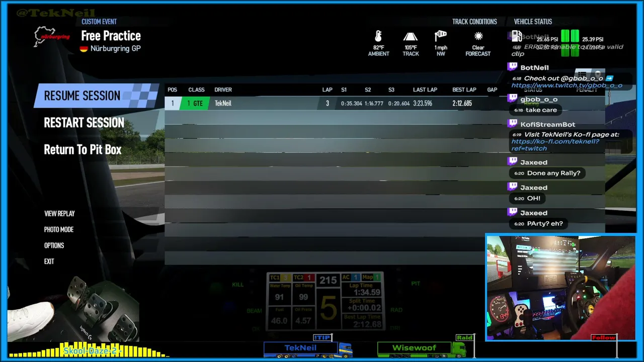644x362 pixels.
Task: Launch PHOTO MODE
Action: click(x=59, y=230)
